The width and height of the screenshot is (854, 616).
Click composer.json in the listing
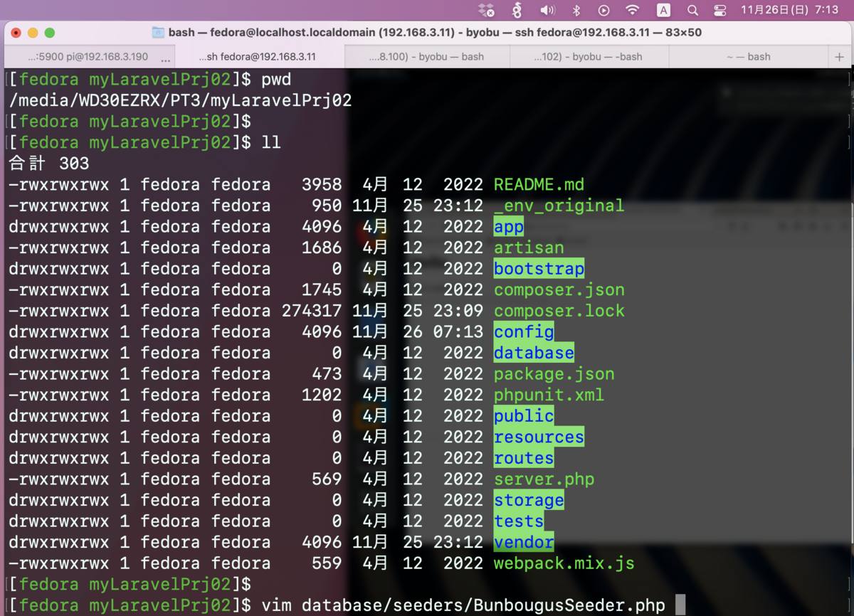coord(559,290)
